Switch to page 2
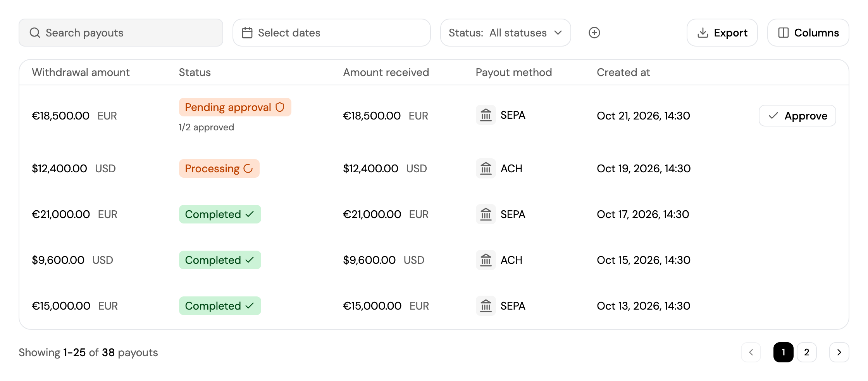This screenshot has height=381, width=868. tap(807, 352)
